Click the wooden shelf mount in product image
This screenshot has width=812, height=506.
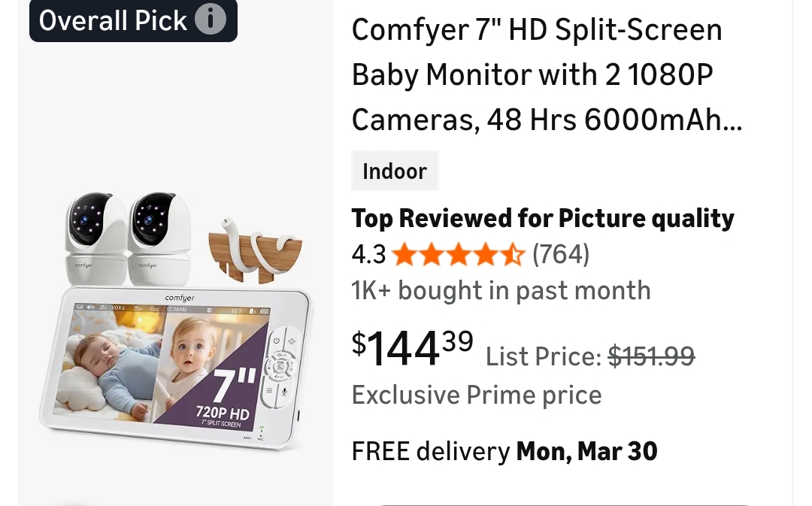pos(255,251)
